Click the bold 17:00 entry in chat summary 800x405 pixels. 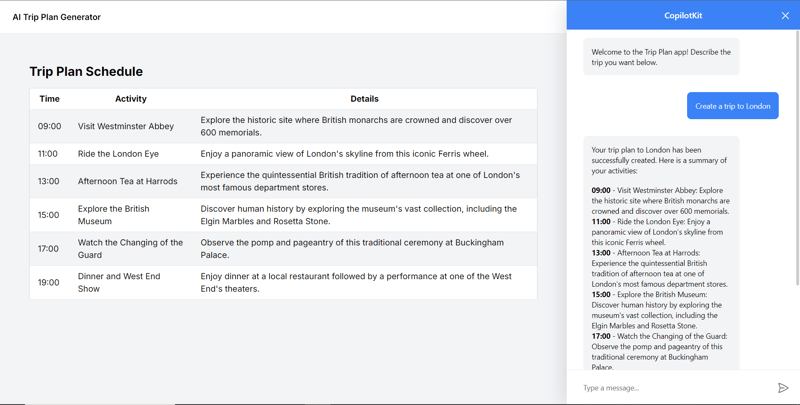601,336
